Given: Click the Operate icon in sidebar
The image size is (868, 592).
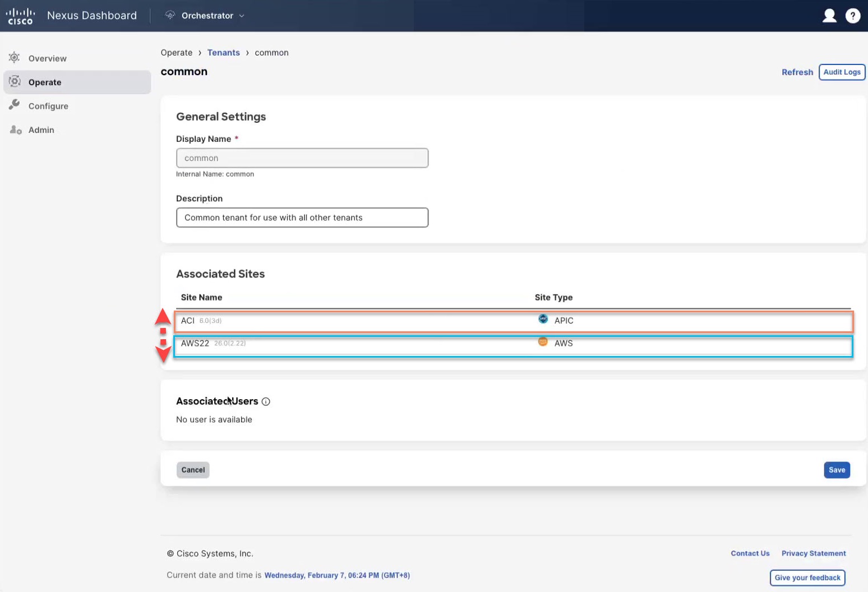Looking at the screenshot, I should (15, 81).
